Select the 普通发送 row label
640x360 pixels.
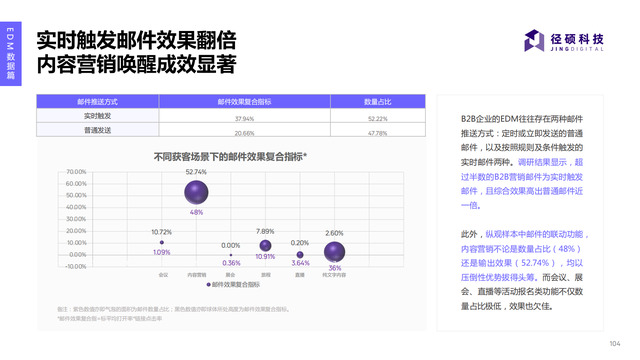coord(98,130)
